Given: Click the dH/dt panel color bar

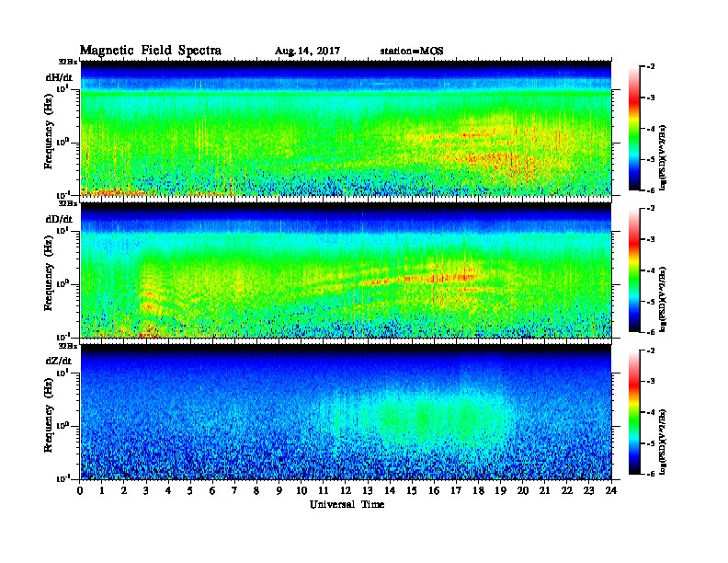Looking at the screenshot, I should click(633, 128).
